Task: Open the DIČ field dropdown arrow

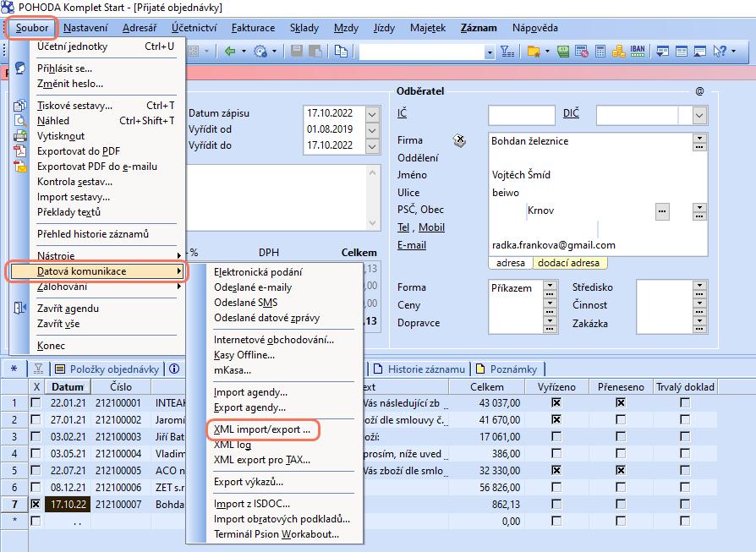Action: [699, 115]
